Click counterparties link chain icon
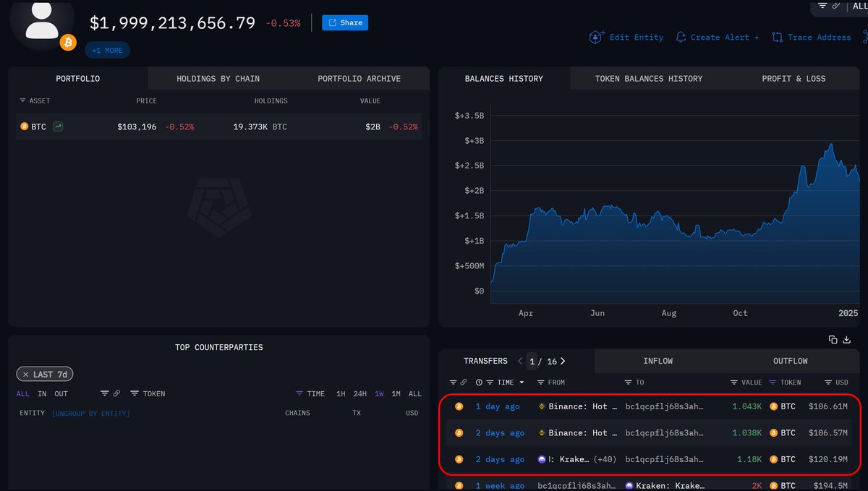The height and width of the screenshot is (491, 868). [x=116, y=393]
